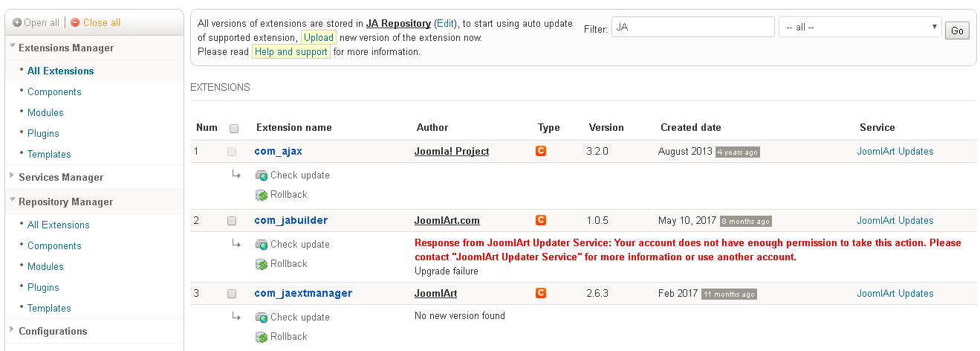Click the Created date column header
This screenshot has height=351, width=980.
[x=691, y=127]
